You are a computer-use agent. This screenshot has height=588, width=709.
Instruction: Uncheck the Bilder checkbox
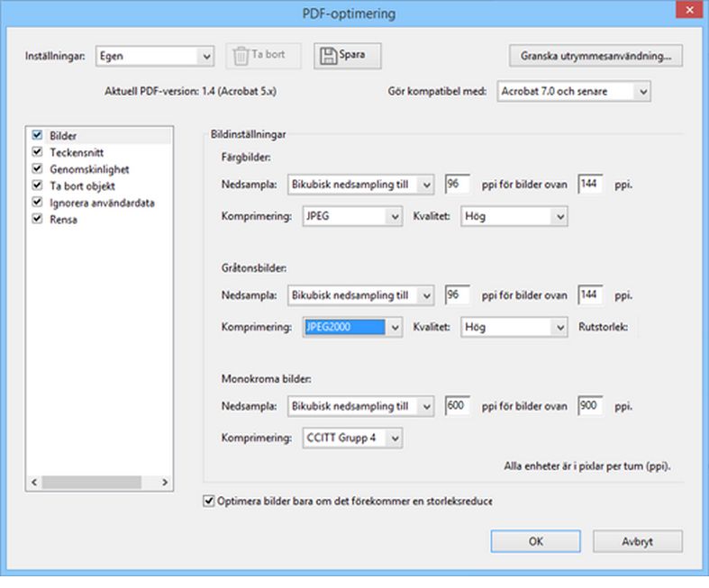[38, 135]
